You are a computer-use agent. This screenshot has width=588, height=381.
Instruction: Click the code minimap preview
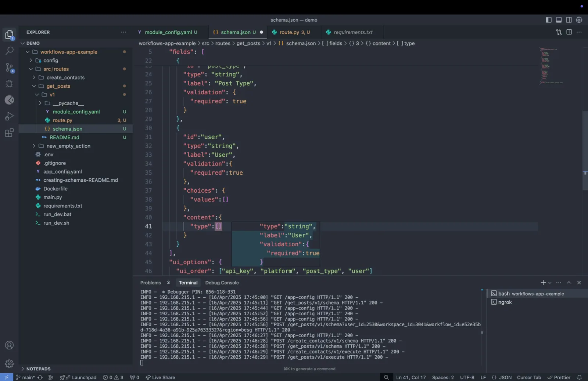551,66
